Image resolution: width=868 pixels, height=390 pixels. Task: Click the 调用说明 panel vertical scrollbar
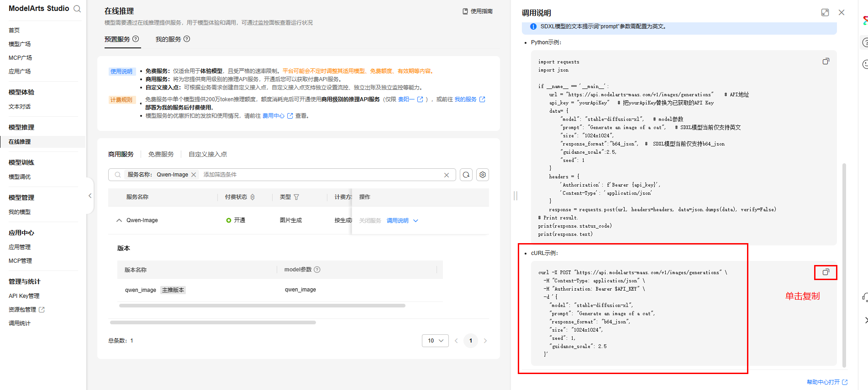point(844,265)
